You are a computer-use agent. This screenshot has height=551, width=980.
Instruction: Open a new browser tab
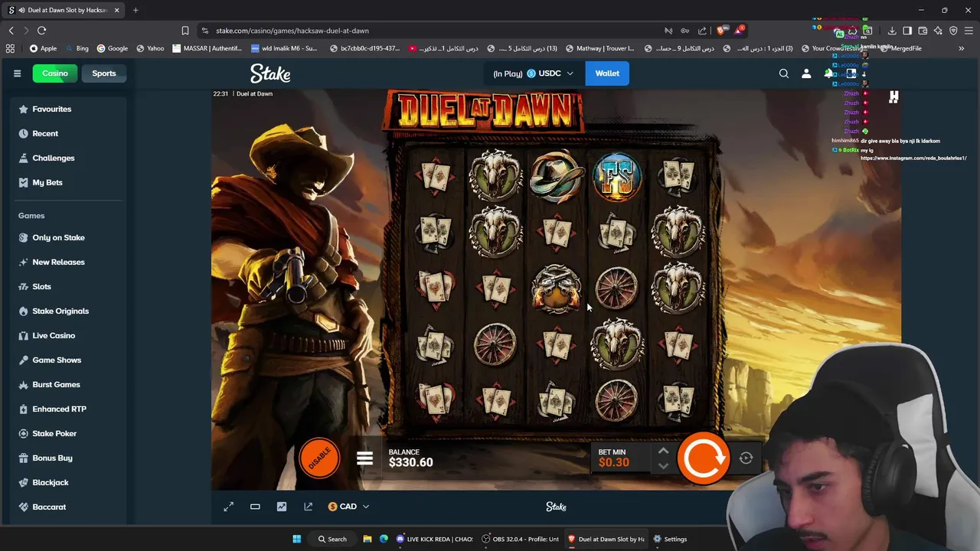click(x=136, y=10)
